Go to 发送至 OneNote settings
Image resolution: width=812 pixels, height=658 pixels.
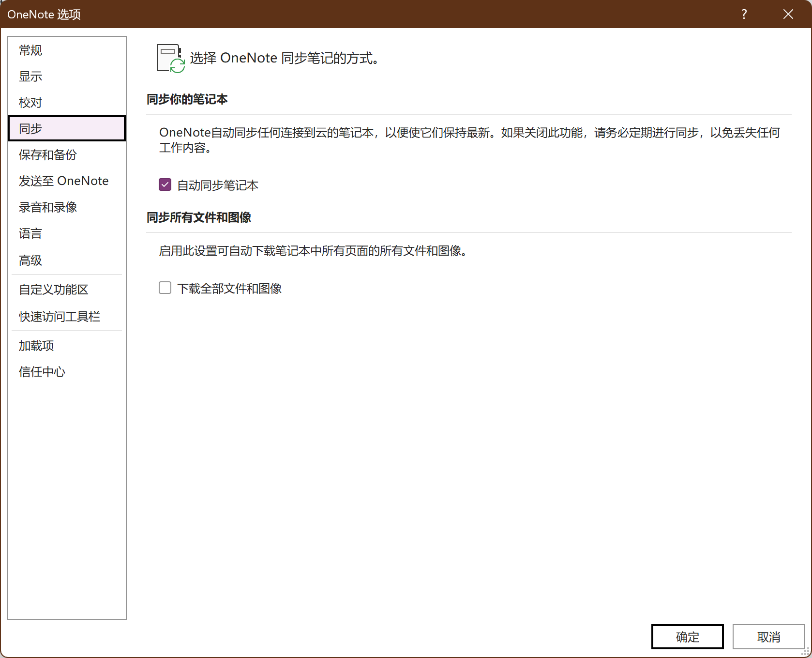tap(67, 181)
